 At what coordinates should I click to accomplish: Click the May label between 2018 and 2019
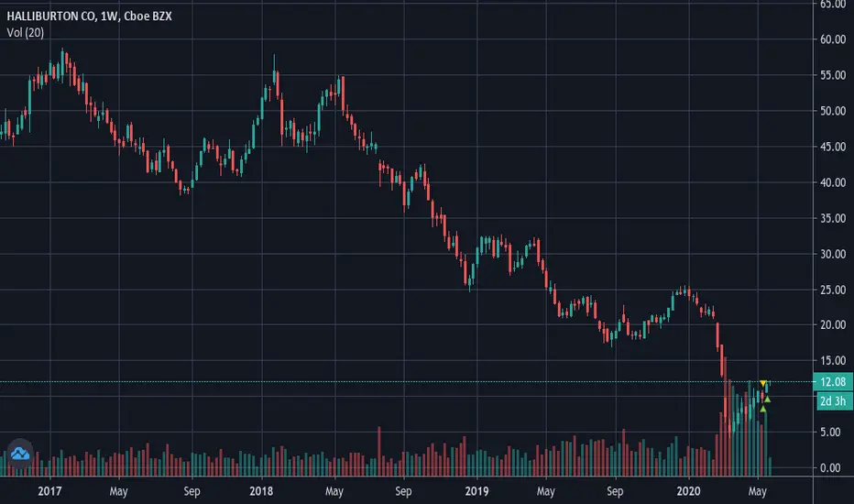point(334,491)
